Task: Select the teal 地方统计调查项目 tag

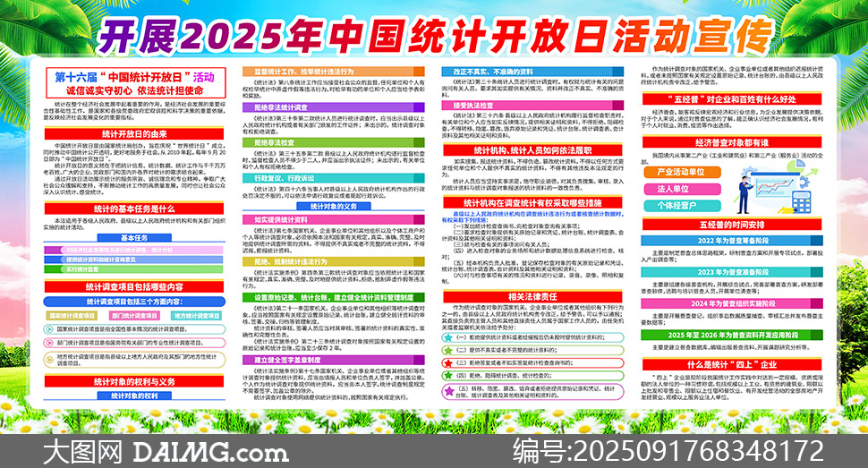Action: [x=197, y=316]
